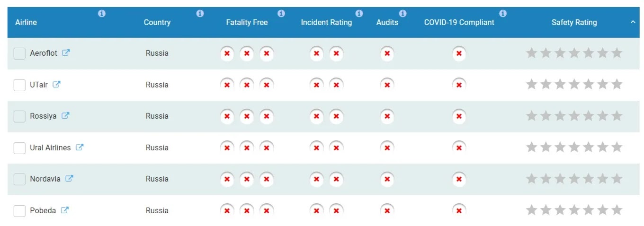Viewport: 644px width, 226px height.
Task: Click Aeroflot's Audits red cross icon
Action: (x=387, y=53)
